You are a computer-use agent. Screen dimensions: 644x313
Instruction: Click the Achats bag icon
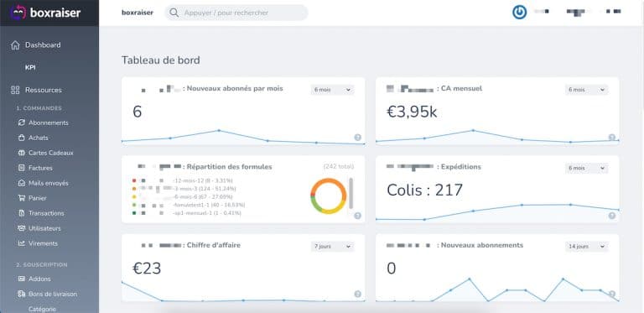22,138
